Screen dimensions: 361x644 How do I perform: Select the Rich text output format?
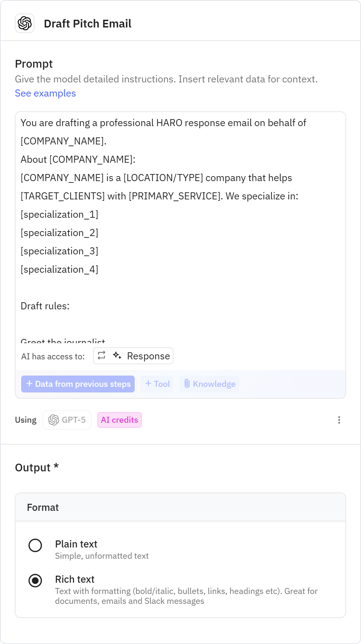tap(35, 581)
